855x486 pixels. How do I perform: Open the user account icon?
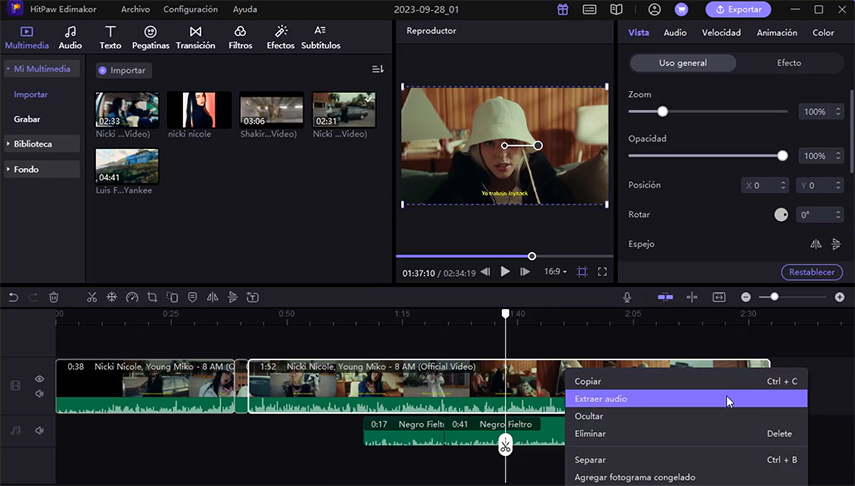654,9
